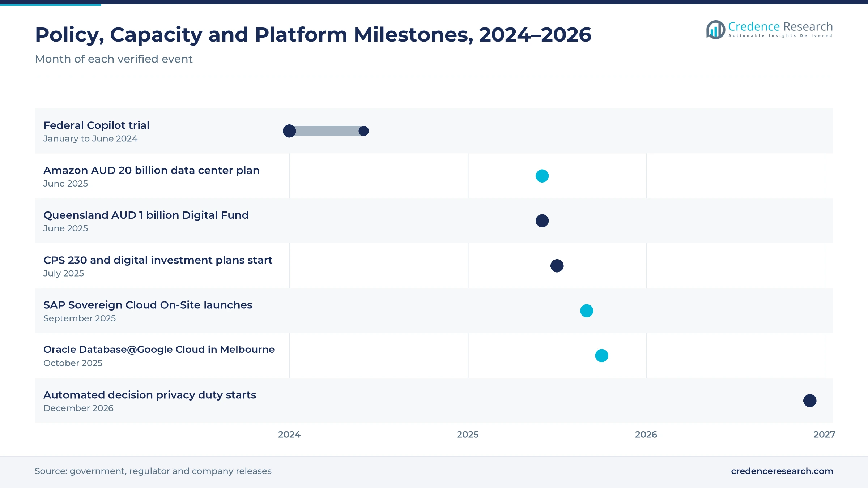This screenshot has width=868, height=488.
Task: Click the Credence Research logo icon
Action: tap(715, 30)
